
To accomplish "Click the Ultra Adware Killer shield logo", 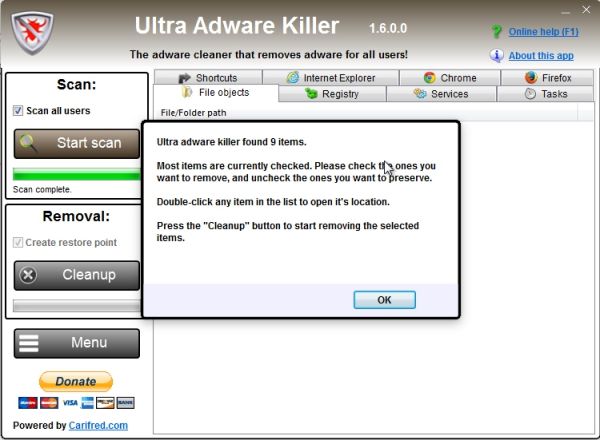I will (x=32, y=33).
